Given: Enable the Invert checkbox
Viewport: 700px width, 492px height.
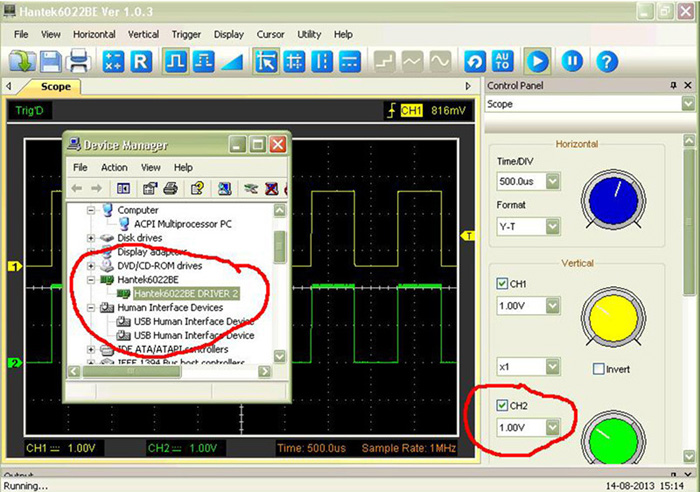Looking at the screenshot, I should pos(598,369).
